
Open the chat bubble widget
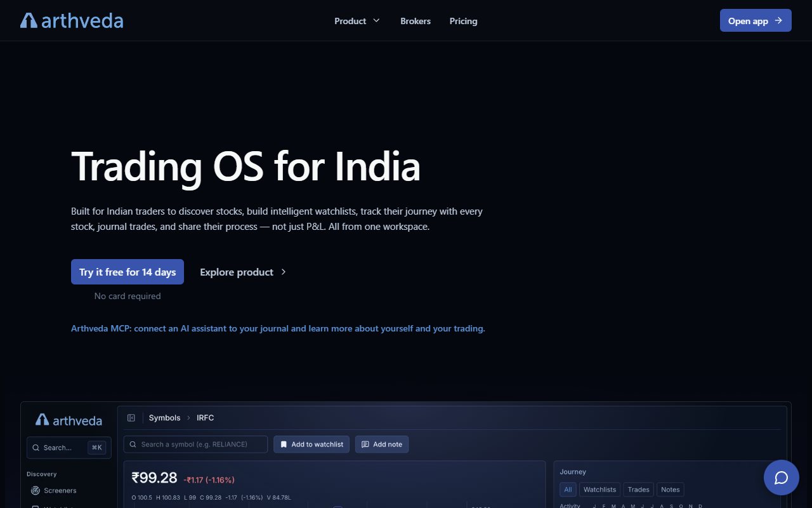(x=781, y=478)
